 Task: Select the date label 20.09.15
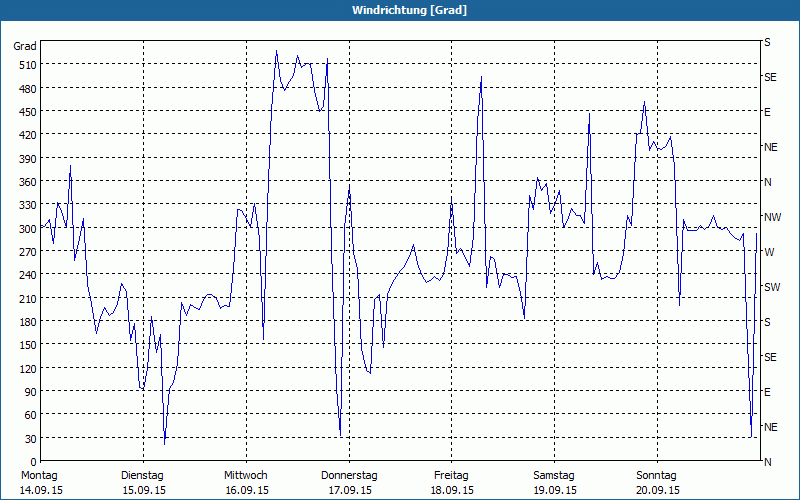coord(658,490)
